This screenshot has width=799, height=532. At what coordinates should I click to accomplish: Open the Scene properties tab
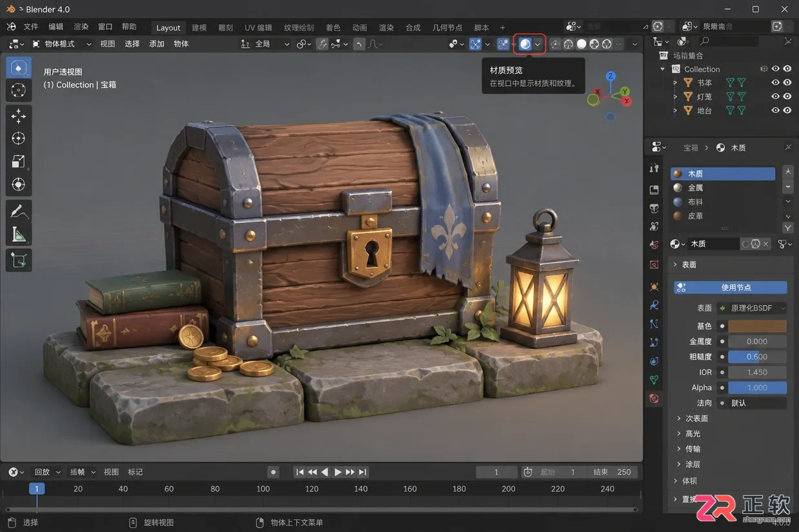(x=654, y=226)
